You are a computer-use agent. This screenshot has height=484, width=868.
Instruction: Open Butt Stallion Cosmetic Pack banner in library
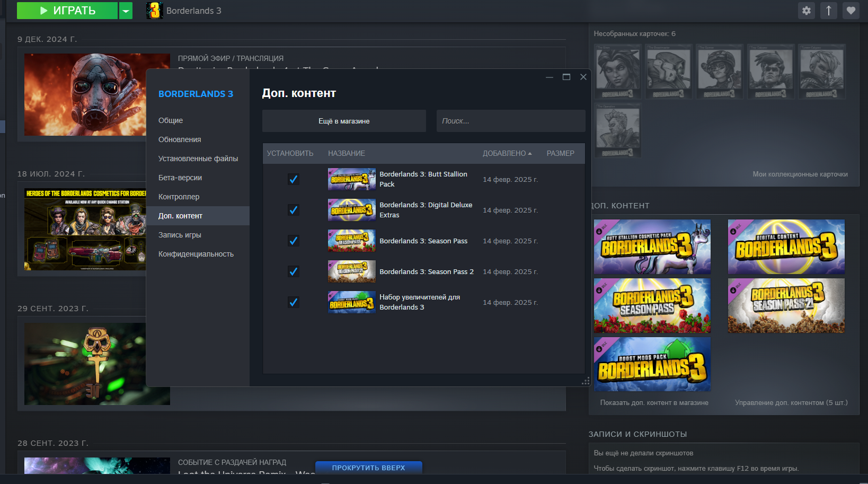[x=652, y=247]
